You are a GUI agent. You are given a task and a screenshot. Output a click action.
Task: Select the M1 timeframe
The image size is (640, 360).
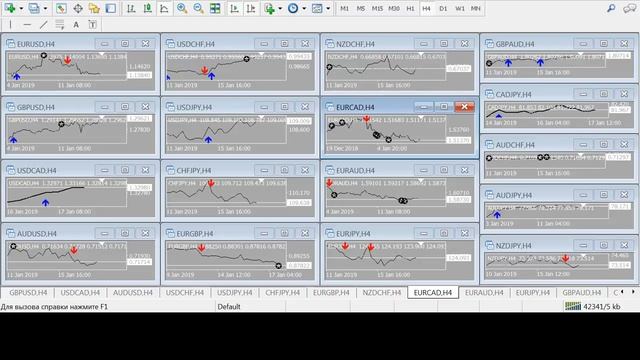(x=344, y=8)
